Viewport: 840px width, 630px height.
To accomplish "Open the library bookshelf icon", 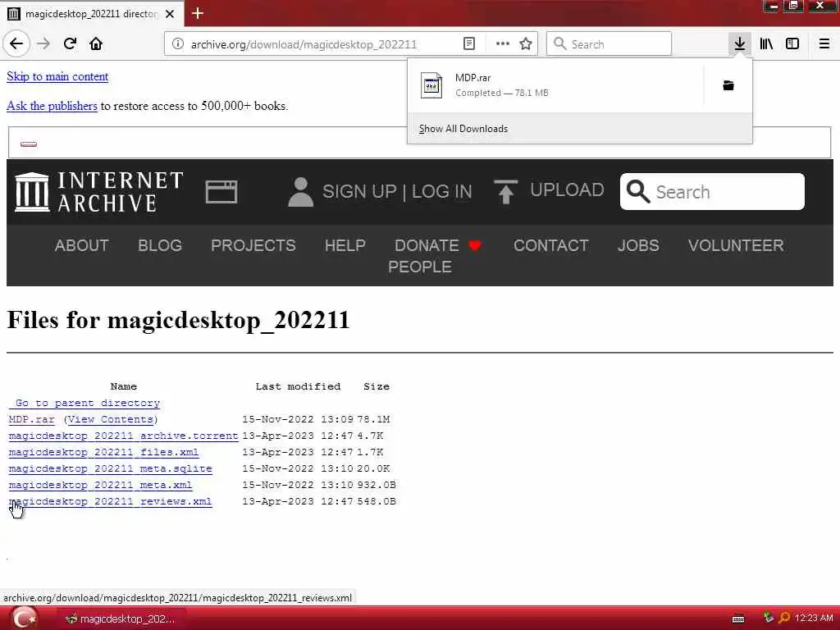I will point(767,44).
